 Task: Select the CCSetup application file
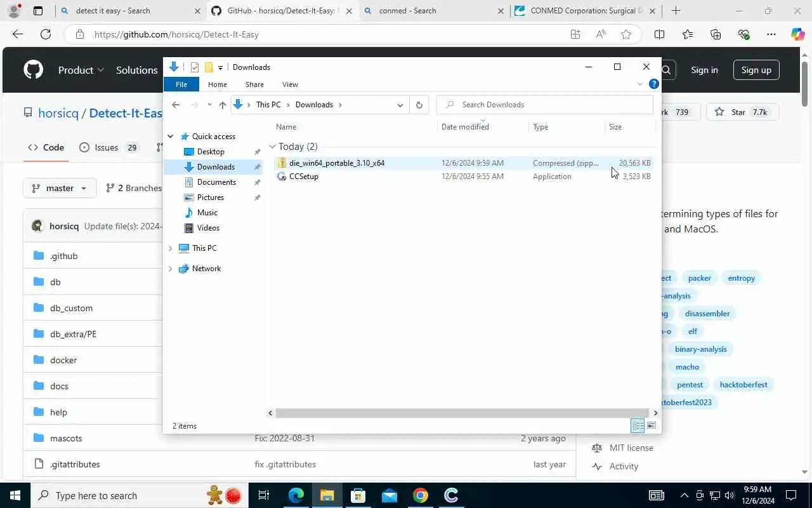coord(464,177)
